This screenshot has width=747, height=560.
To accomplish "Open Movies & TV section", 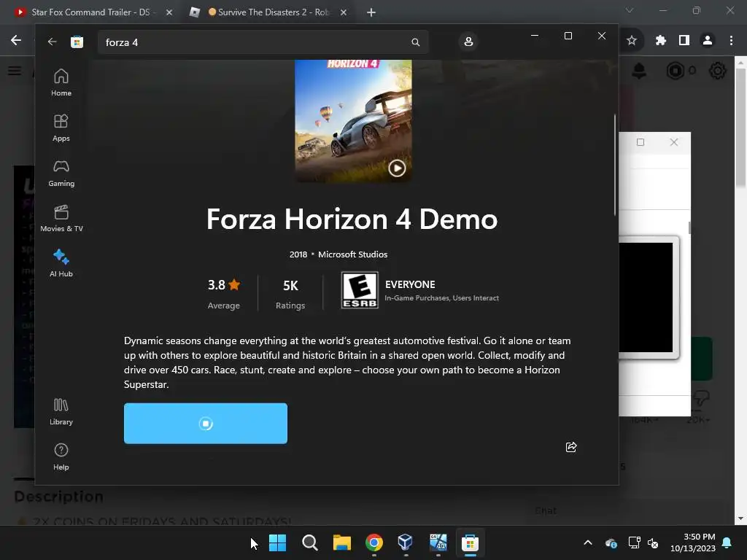I will [x=61, y=218].
